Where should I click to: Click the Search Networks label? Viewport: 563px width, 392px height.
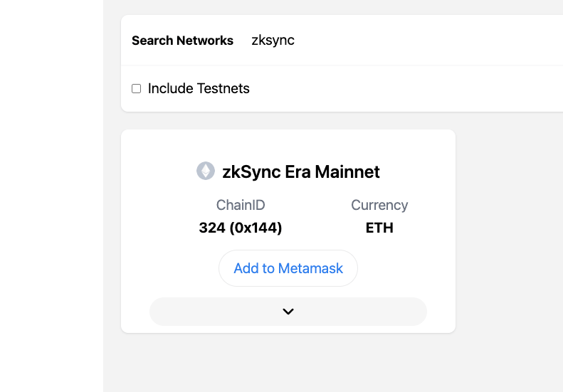click(x=182, y=41)
